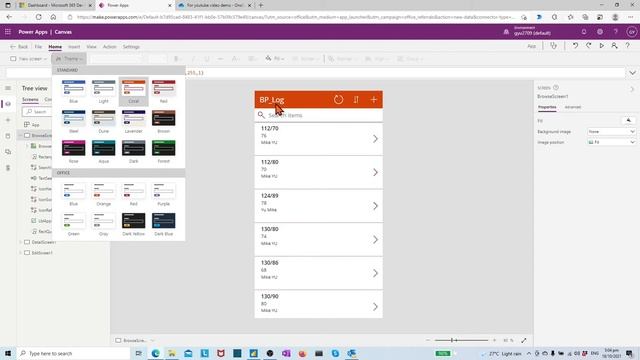The height and width of the screenshot is (360, 640).
Task: Click the Search items field in app preview
Action: coord(318,115)
